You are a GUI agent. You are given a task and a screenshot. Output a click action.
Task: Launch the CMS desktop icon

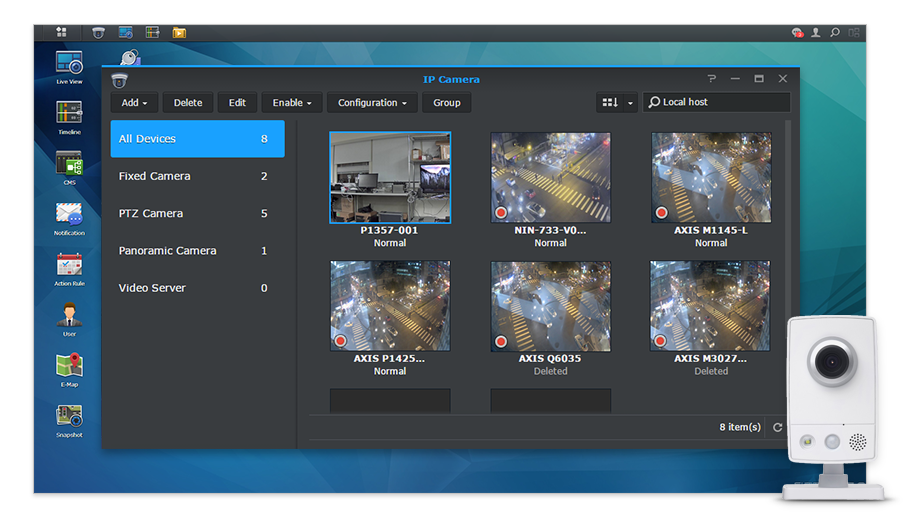(69, 164)
